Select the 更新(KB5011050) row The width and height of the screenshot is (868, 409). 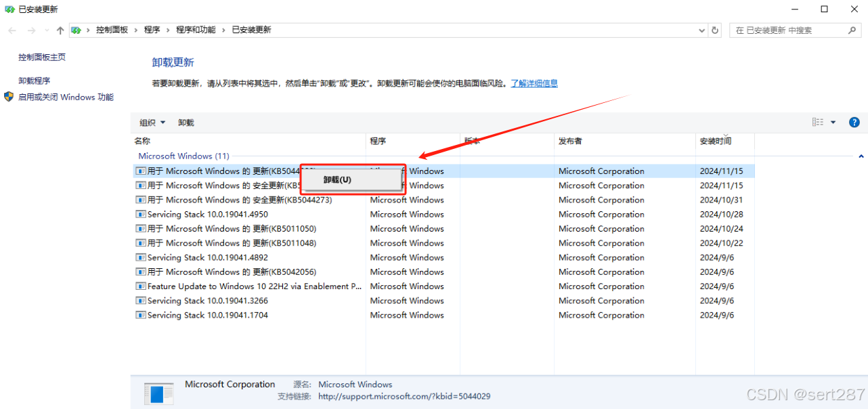(443, 229)
